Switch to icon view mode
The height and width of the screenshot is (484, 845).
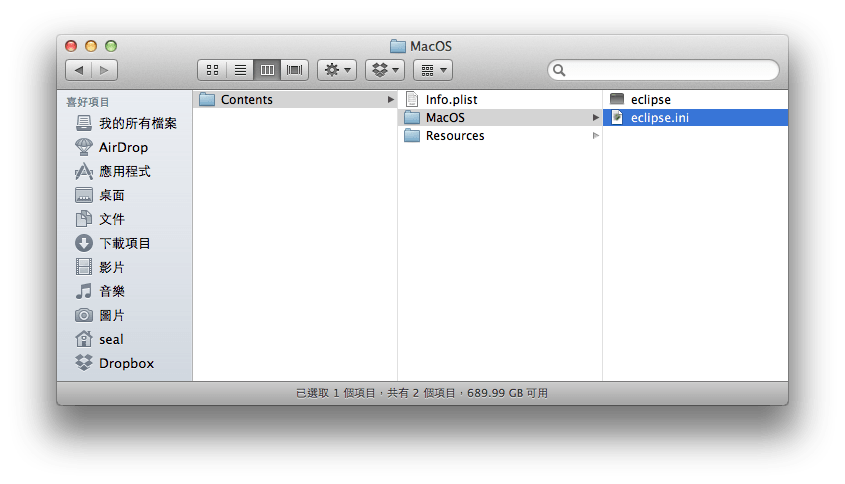coord(212,70)
